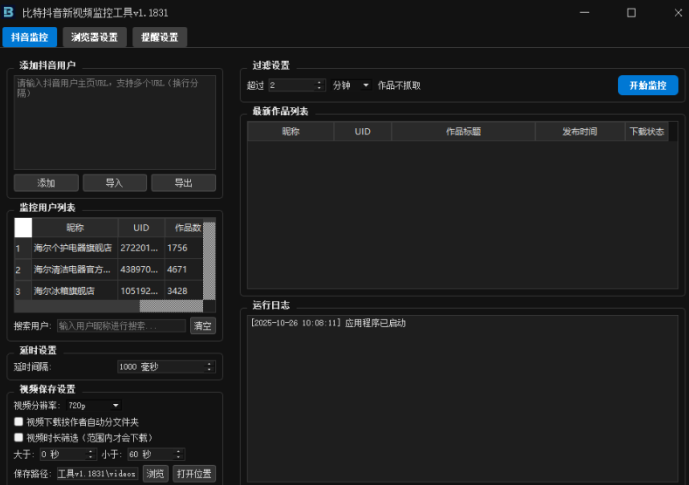Focus the 超过 minutes value field
The height and width of the screenshot is (485, 689).
tap(297, 85)
